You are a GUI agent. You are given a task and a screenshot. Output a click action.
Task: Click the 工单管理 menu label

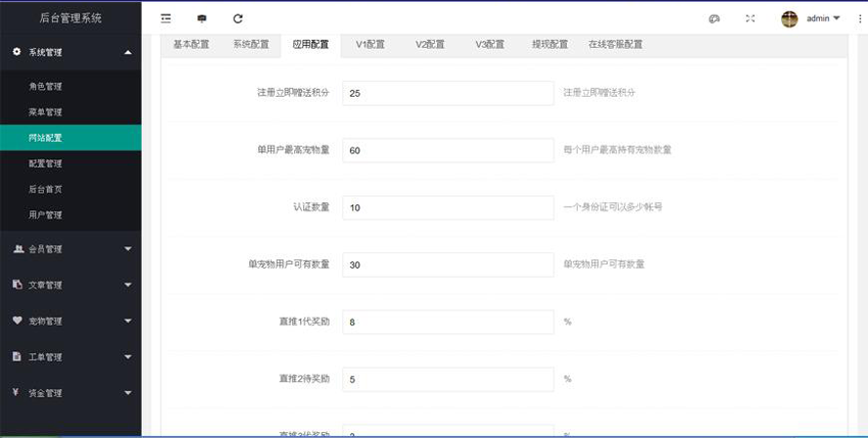[45, 357]
